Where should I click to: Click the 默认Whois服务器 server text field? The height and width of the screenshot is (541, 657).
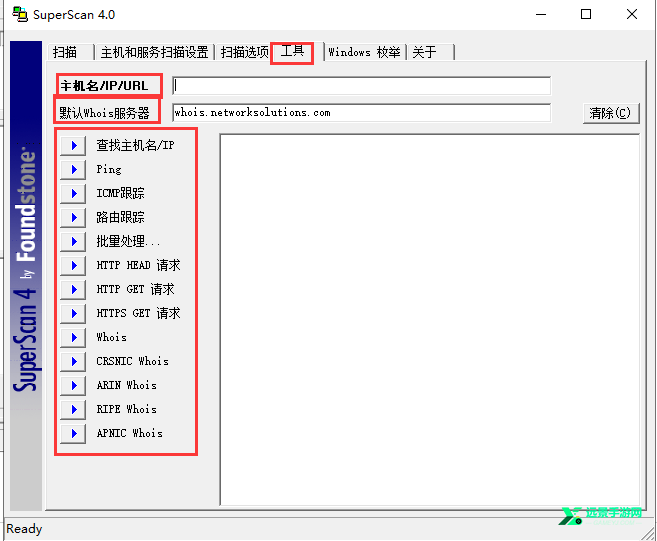[362, 113]
